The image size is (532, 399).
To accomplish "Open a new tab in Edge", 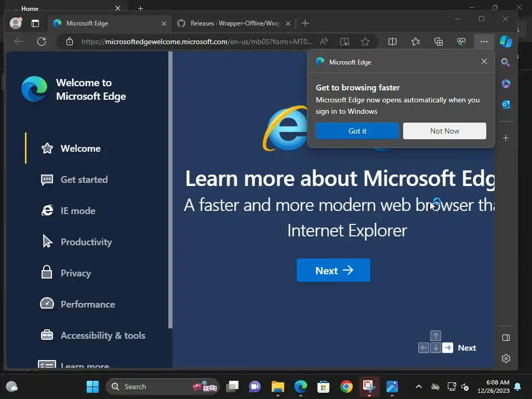I will [x=305, y=23].
